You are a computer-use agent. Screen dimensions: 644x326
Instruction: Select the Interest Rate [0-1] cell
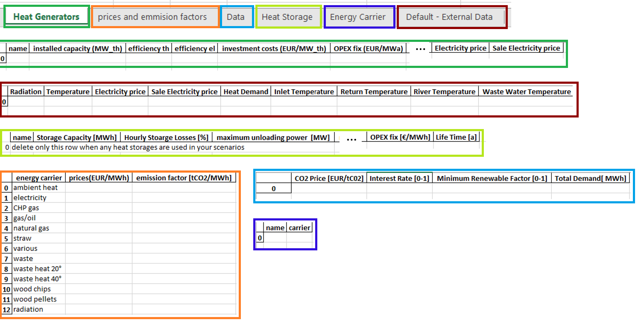[399, 178]
